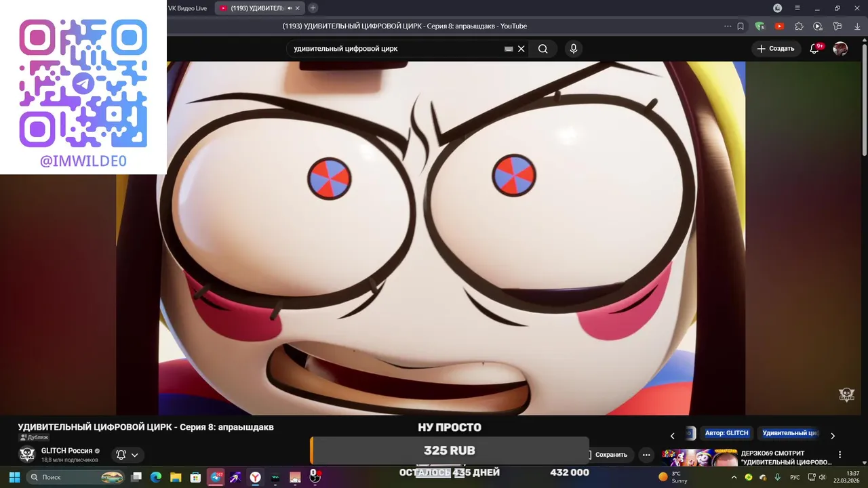Screen dimensions: 868x488
Task: Open the GLITCH Россия channel name link
Action: click(x=66, y=451)
